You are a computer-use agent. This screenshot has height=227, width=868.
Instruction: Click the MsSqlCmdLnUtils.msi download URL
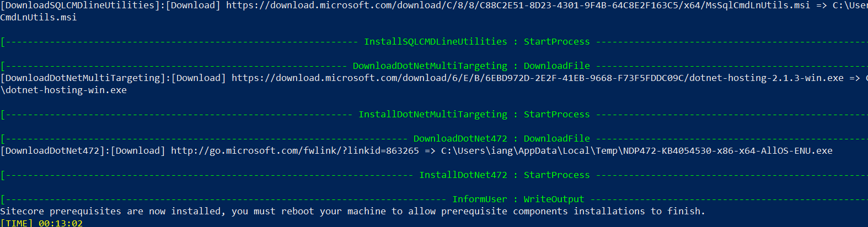(x=518, y=6)
